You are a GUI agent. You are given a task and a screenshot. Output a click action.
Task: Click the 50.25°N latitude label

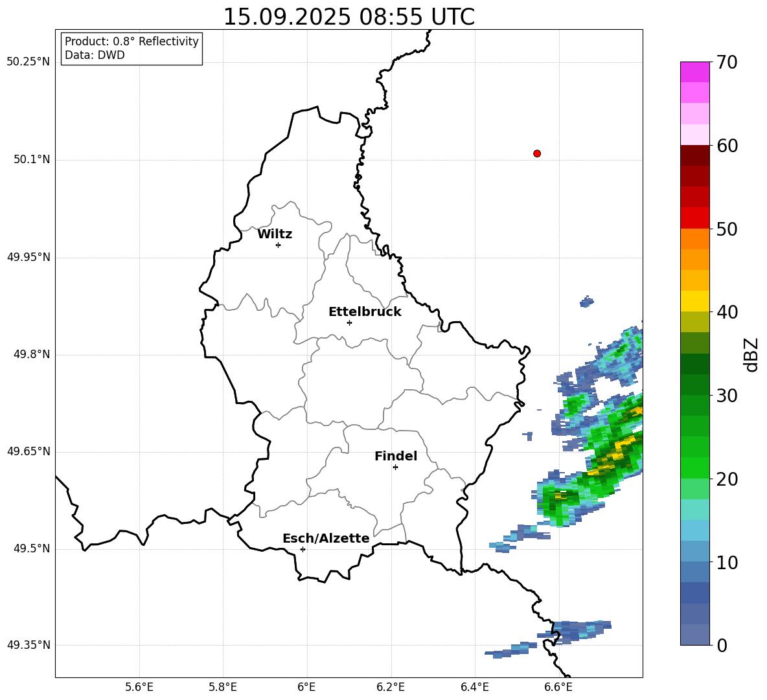[x=29, y=62]
